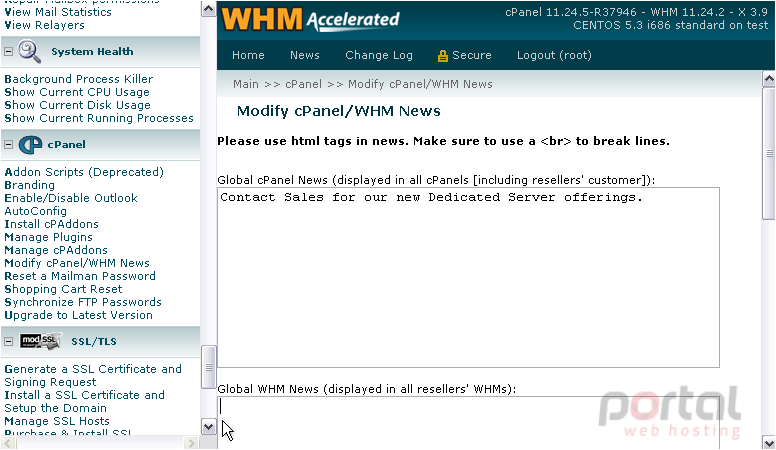
Task: Click the modSSL icon beside SSL/TLS
Action: [41, 341]
